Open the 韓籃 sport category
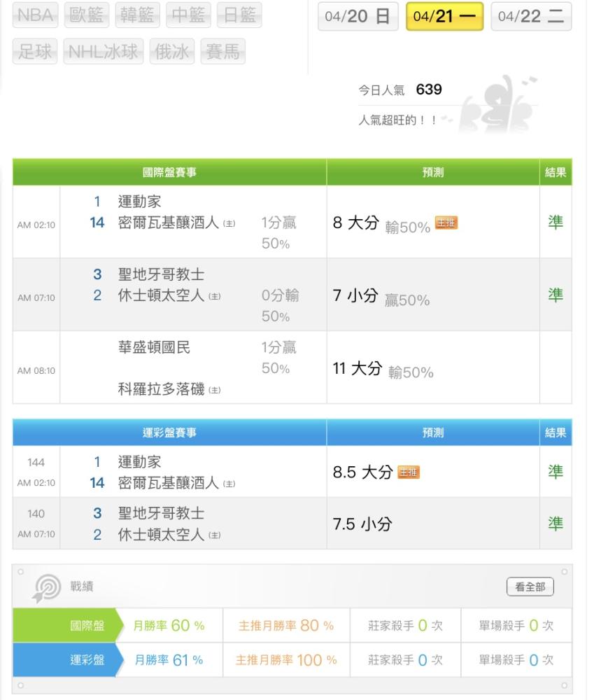594x700 pixels. (x=137, y=15)
